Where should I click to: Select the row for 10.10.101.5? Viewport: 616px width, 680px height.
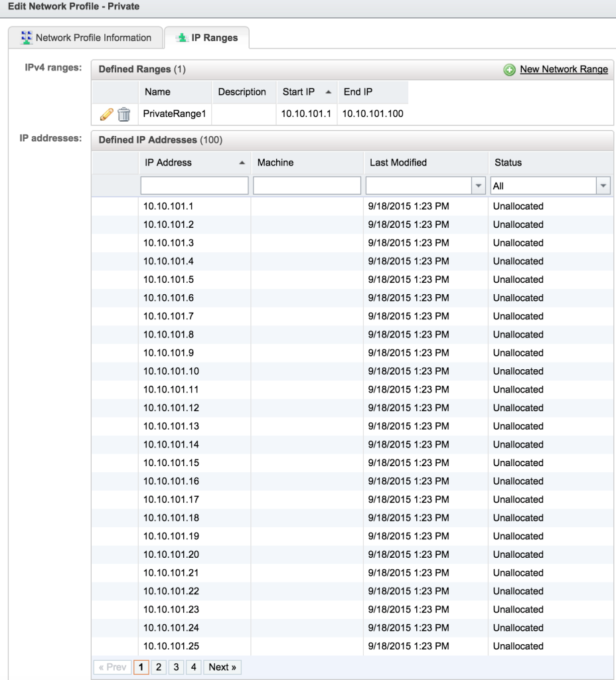(x=199, y=279)
